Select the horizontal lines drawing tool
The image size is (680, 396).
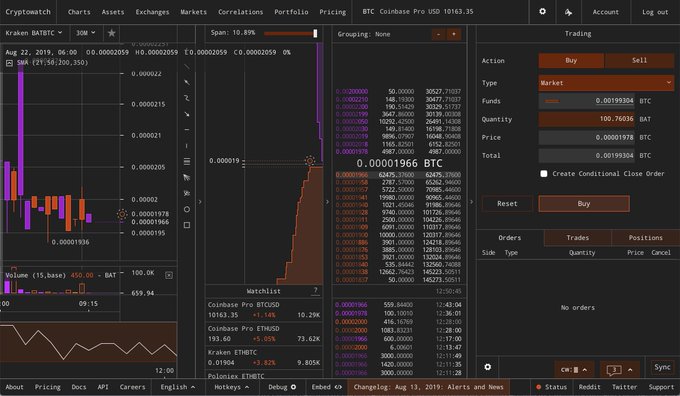pyautogui.click(x=187, y=161)
